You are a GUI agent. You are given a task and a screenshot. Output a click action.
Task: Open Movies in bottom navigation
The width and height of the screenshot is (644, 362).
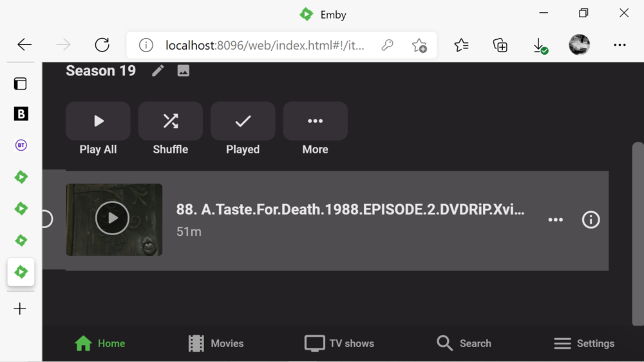[216, 343]
